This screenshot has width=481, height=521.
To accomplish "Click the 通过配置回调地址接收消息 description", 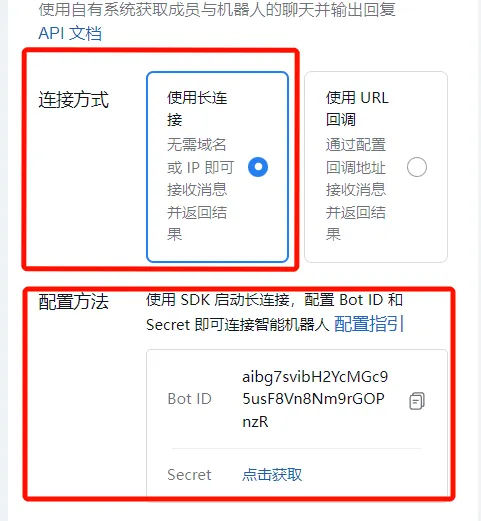I will (x=356, y=167).
